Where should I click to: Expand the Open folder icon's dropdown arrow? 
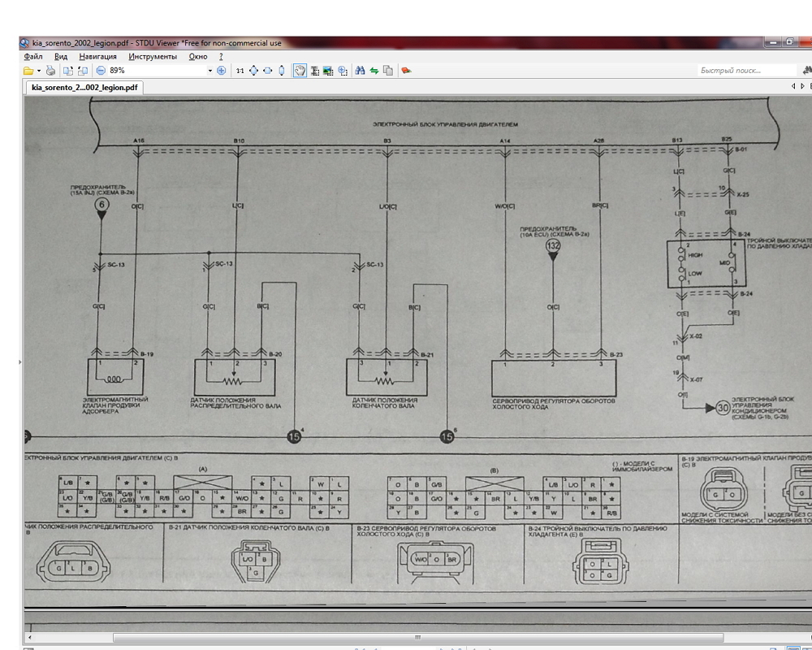[x=38, y=71]
